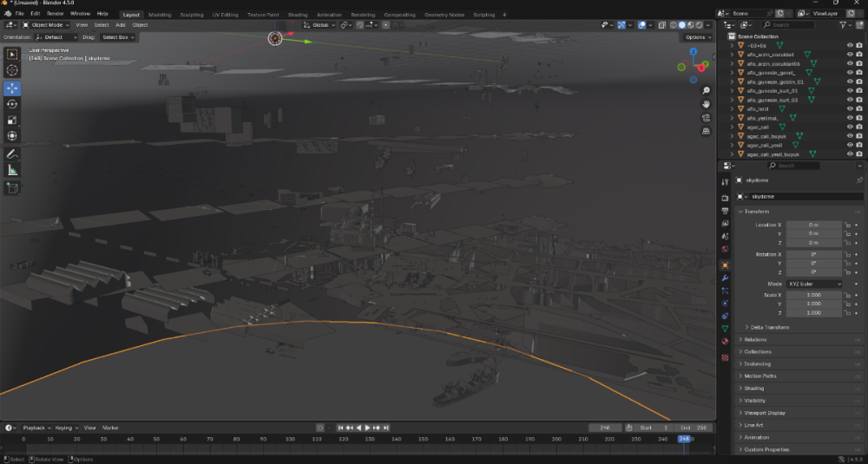Open the Playback popover in timeline
868x464 pixels.
coord(36,428)
